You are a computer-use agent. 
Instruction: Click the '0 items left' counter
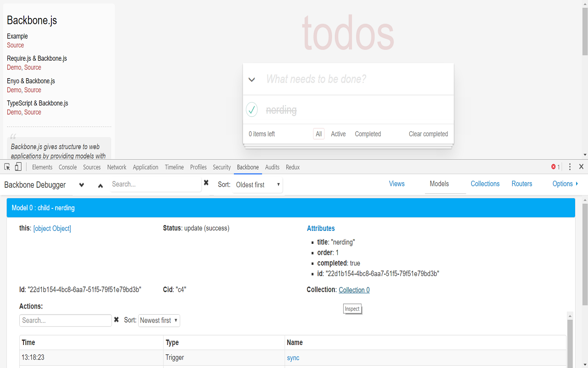tap(262, 134)
